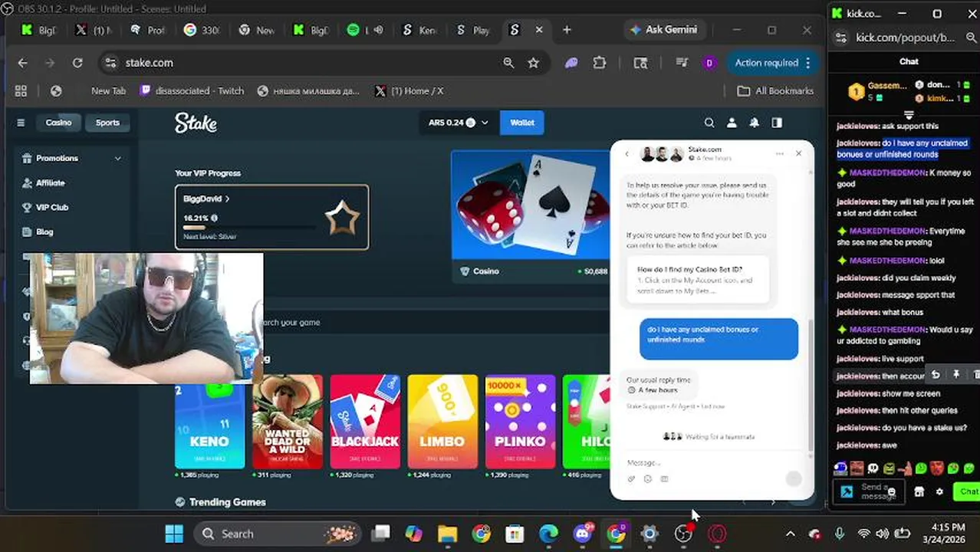The image size is (980, 552).
Task: Open the Wanted Dead or a Wild game
Action: click(288, 421)
